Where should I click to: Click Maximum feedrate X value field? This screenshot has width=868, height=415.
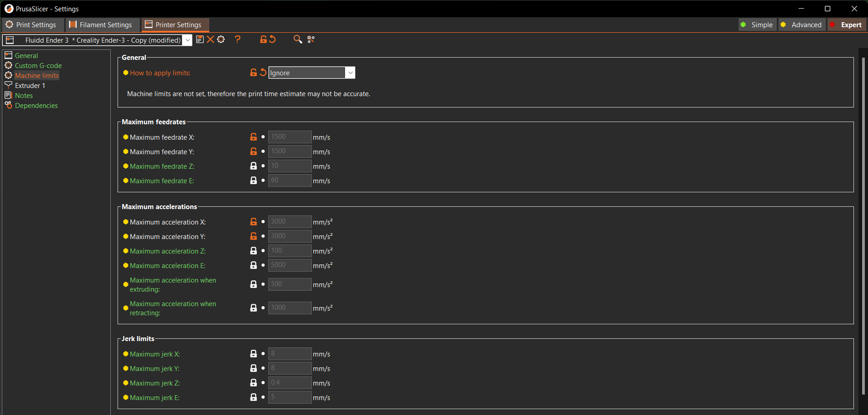(x=290, y=137)
